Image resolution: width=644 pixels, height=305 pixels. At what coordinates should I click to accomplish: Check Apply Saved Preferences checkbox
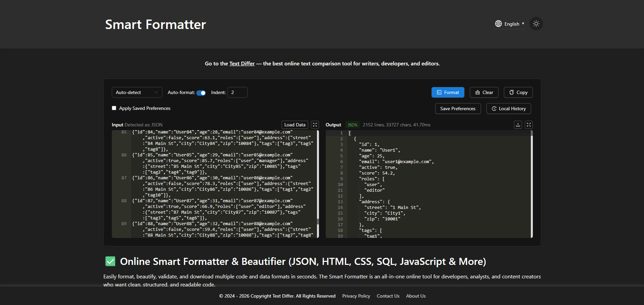pos(114,108)
